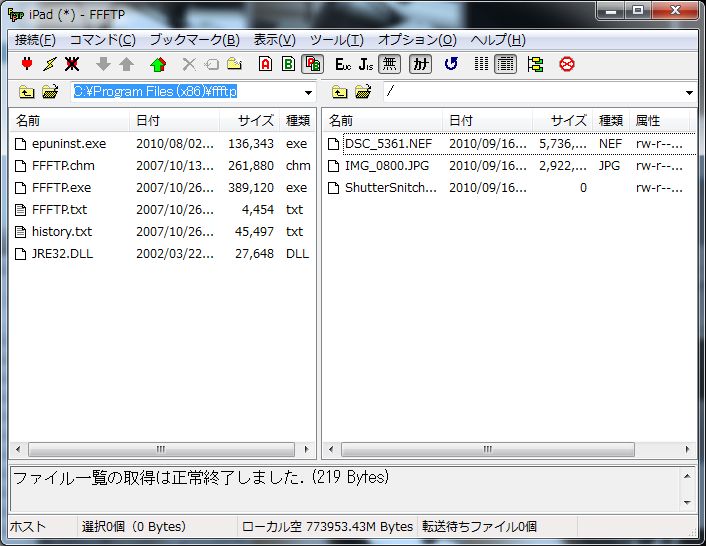Select history.txt in local list

click(62, 232)
